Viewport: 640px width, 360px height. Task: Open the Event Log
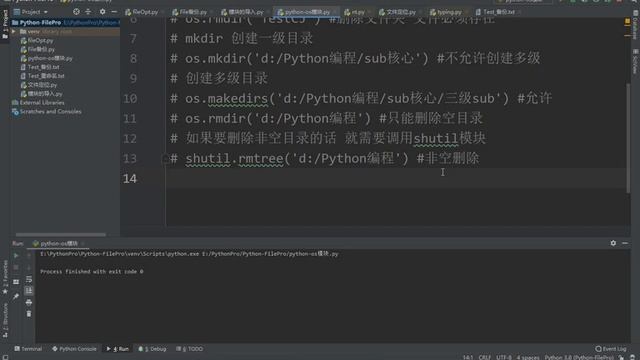(611, 349)
